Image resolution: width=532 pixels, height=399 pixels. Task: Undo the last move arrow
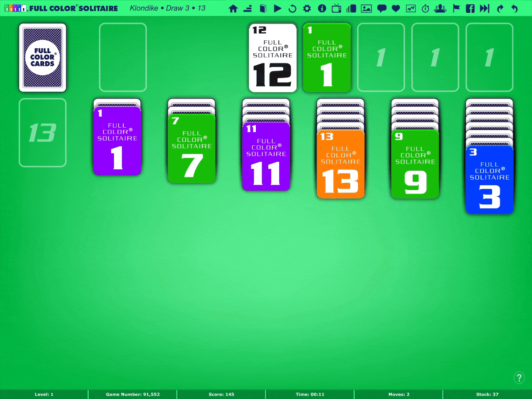[x=515, y=8]
